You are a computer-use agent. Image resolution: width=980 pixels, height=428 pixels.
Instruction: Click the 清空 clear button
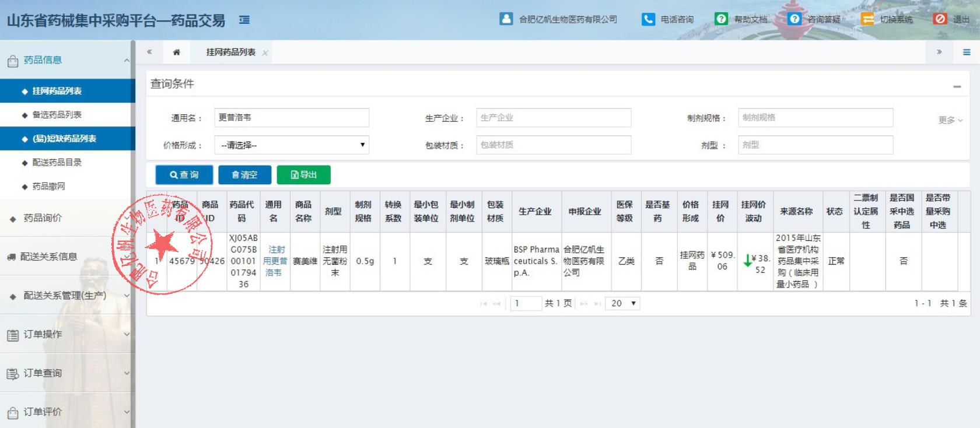(245, 175)
